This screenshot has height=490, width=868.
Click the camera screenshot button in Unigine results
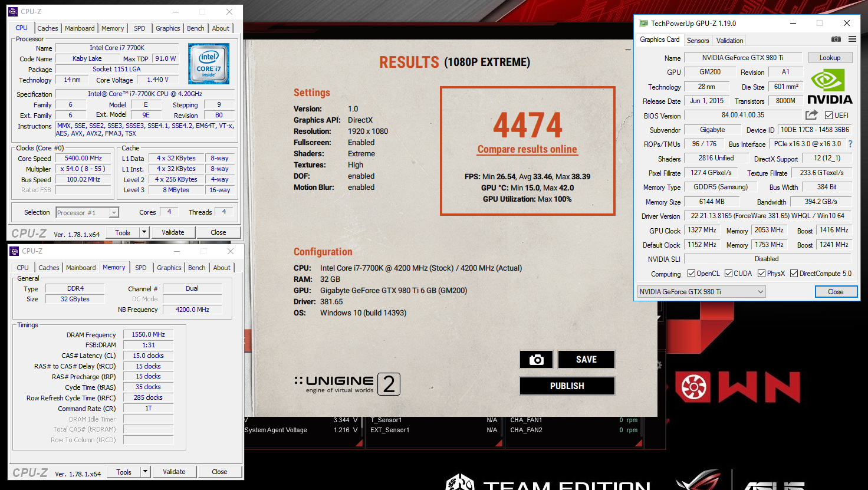click(536, 360)
